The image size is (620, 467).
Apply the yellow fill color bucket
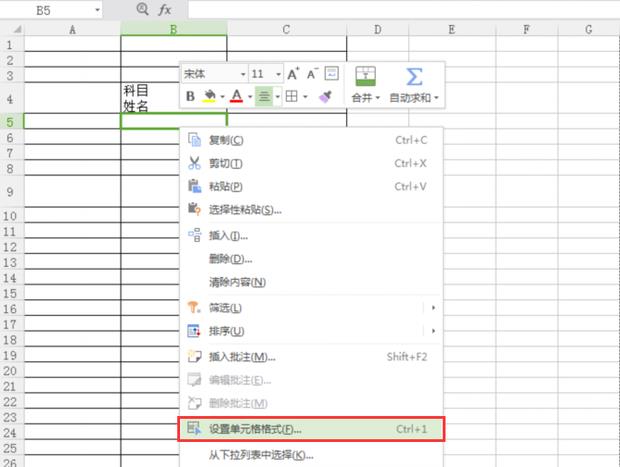tap(210, 97)
